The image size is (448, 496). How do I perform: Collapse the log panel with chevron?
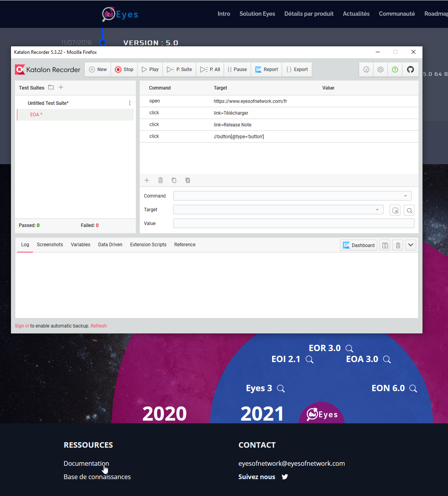tap(411, 245)
